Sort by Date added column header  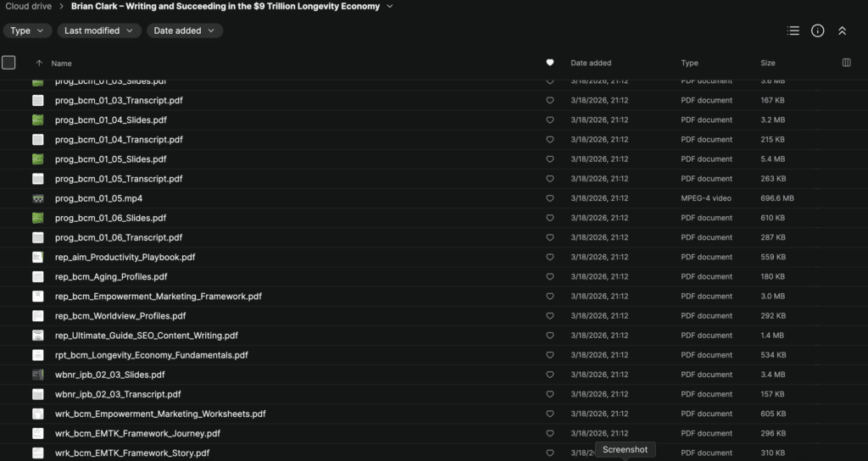click(591, 63)
